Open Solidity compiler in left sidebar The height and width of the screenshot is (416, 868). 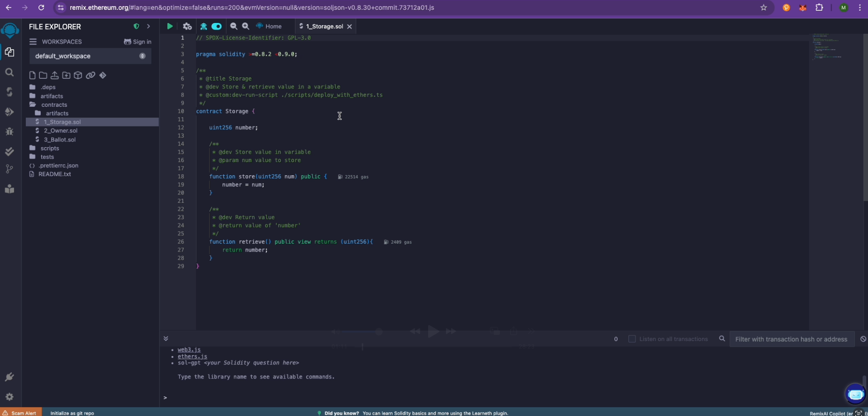pos(9,92)
